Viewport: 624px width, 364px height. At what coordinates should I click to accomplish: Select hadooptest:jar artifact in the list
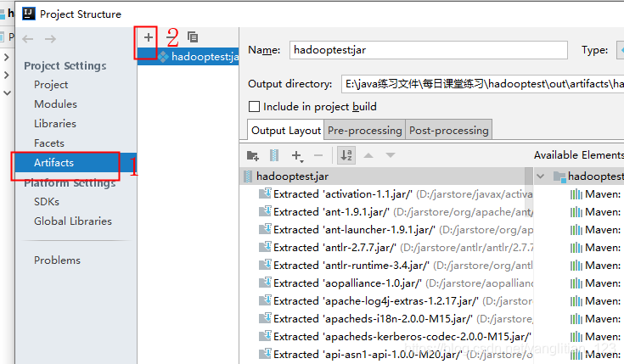[188, 57]
